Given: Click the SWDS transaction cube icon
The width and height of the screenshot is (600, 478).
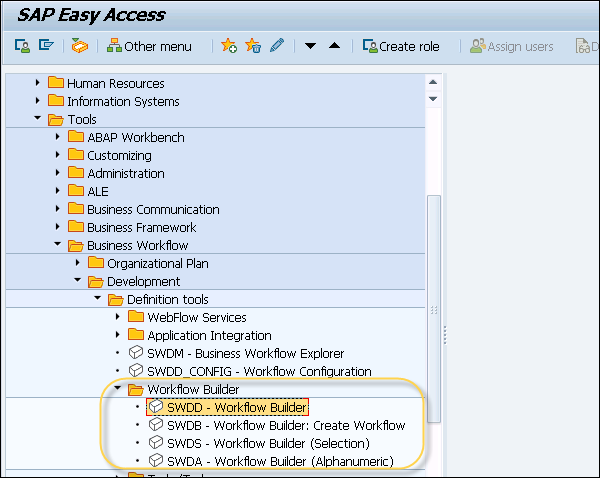Looking at the screenshot, I should coord(156,442).
